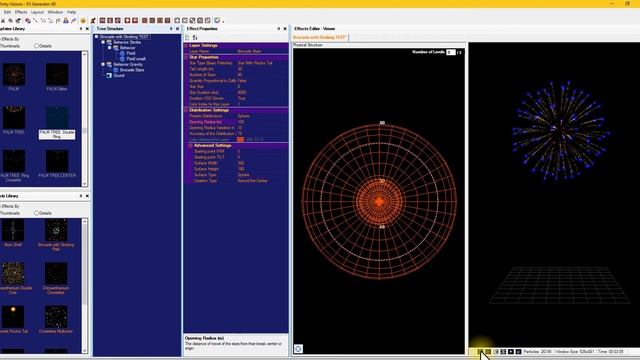Select the PALM TREE CENTER template thumbnail
Image resolution: width=640 pixels, height=360 pixels.
tap(57, 161)
